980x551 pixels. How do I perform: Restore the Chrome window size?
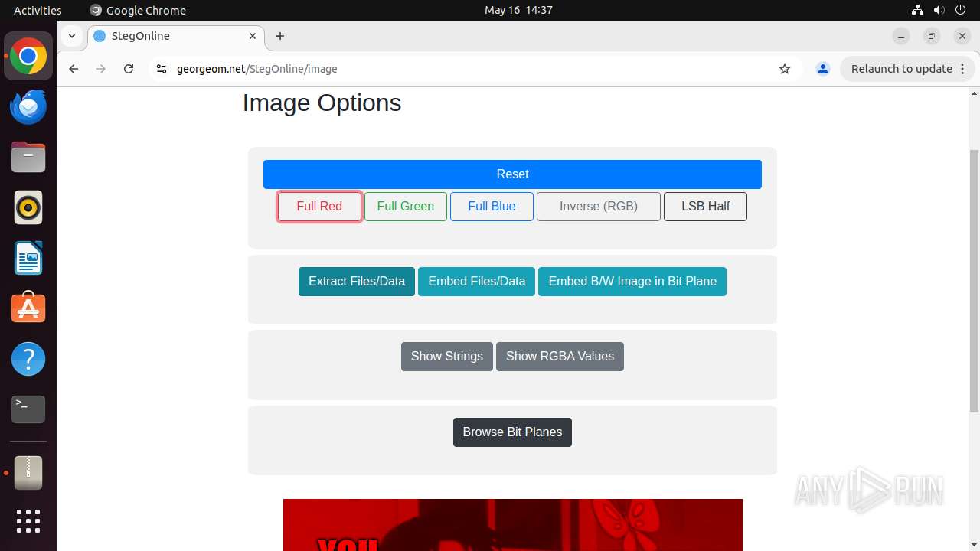click(x=932, y=36)
